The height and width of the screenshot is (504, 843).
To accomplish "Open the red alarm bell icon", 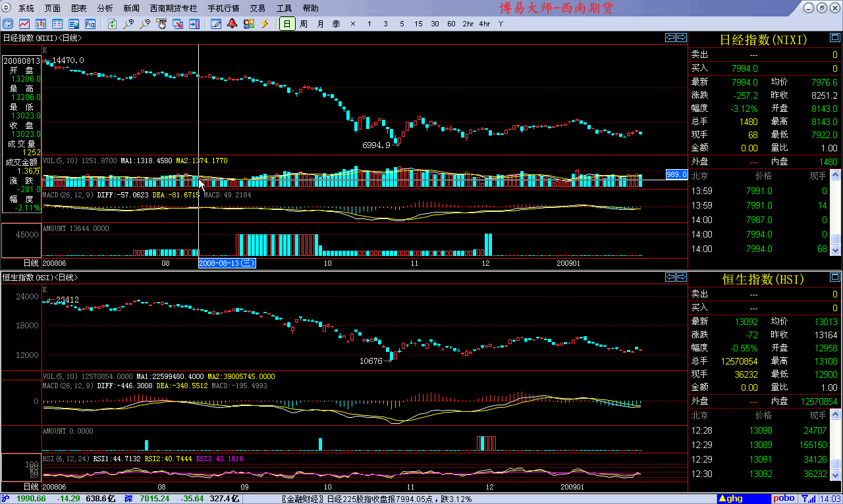I will coord(232,24).
